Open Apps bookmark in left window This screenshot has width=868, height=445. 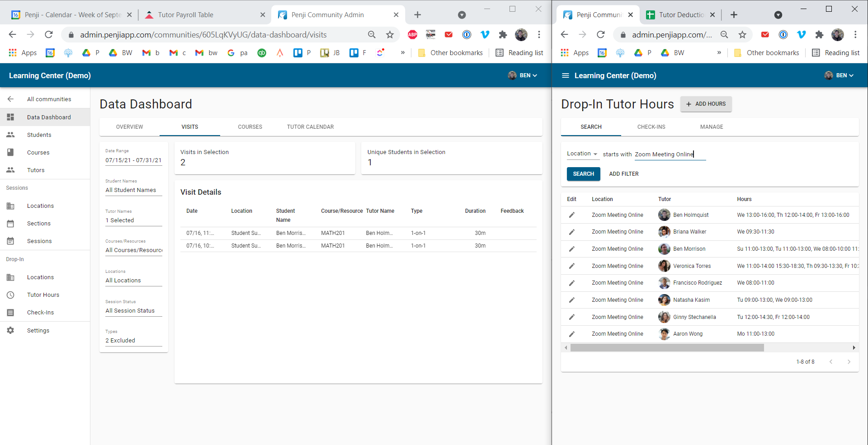[x=23, y=53]
